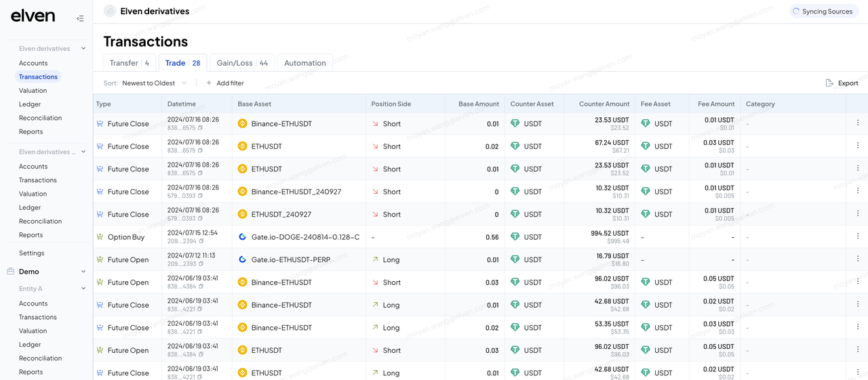This screenshot has width=868, height=380.
Task: Collapse the Elven derivatives sidebar section
Action: click(83, 49)
